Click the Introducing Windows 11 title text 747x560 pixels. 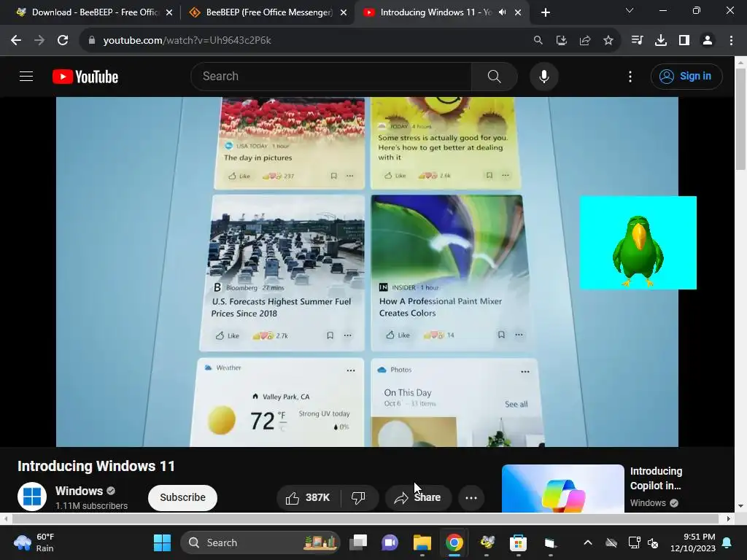96,466
